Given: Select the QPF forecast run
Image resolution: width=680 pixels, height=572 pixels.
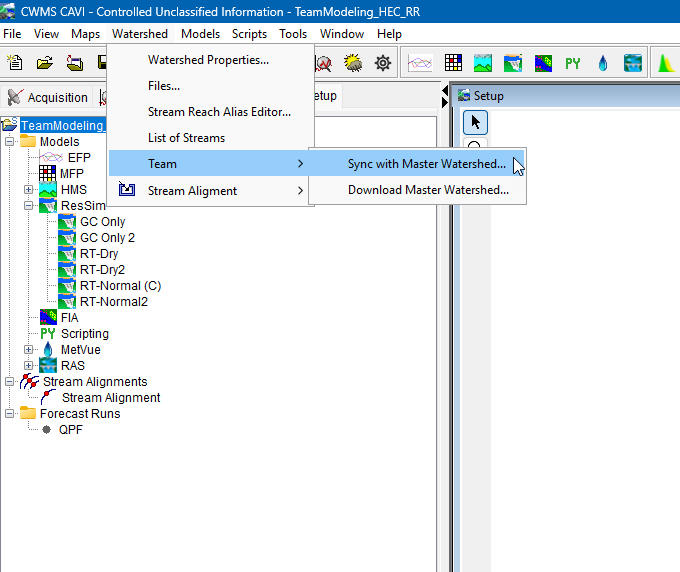Looking at the screenshot, I should click(x=70, y=430).
